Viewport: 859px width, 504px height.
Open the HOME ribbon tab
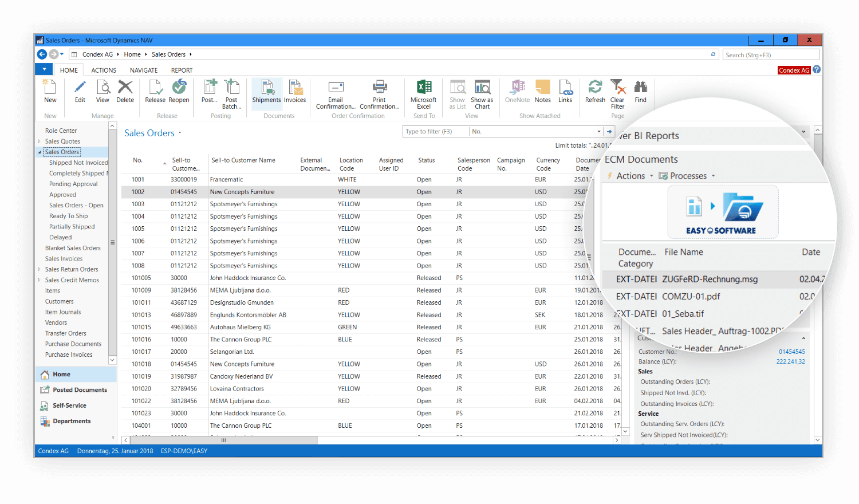[69, 70]
